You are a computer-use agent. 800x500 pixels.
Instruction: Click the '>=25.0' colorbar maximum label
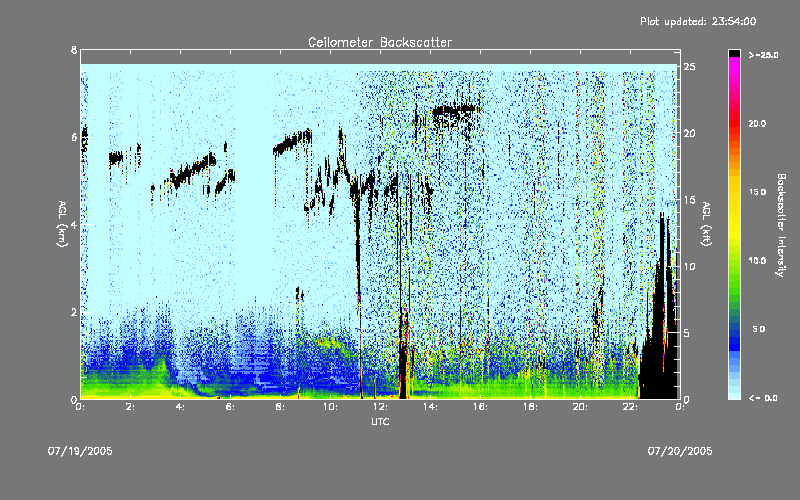[763, 55]
